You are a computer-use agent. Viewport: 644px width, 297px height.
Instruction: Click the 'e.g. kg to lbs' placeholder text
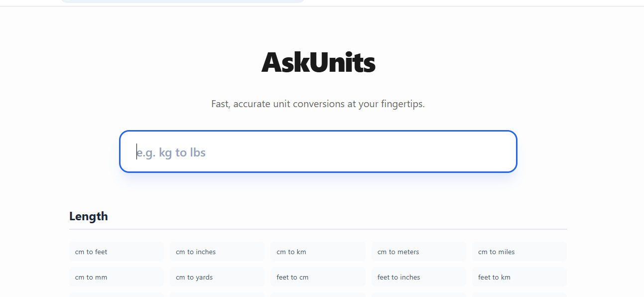pyautogui.click(x=171, y=152)
